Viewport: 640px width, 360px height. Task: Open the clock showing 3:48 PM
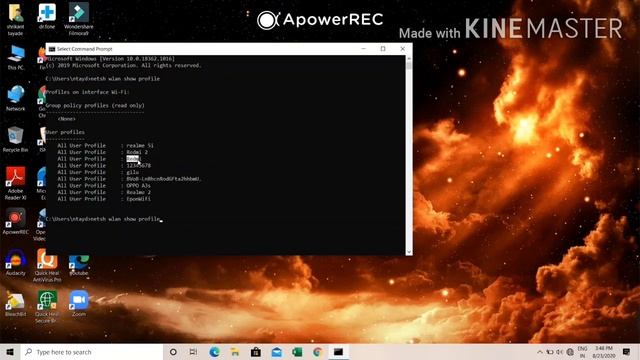(x=604, y=352)
